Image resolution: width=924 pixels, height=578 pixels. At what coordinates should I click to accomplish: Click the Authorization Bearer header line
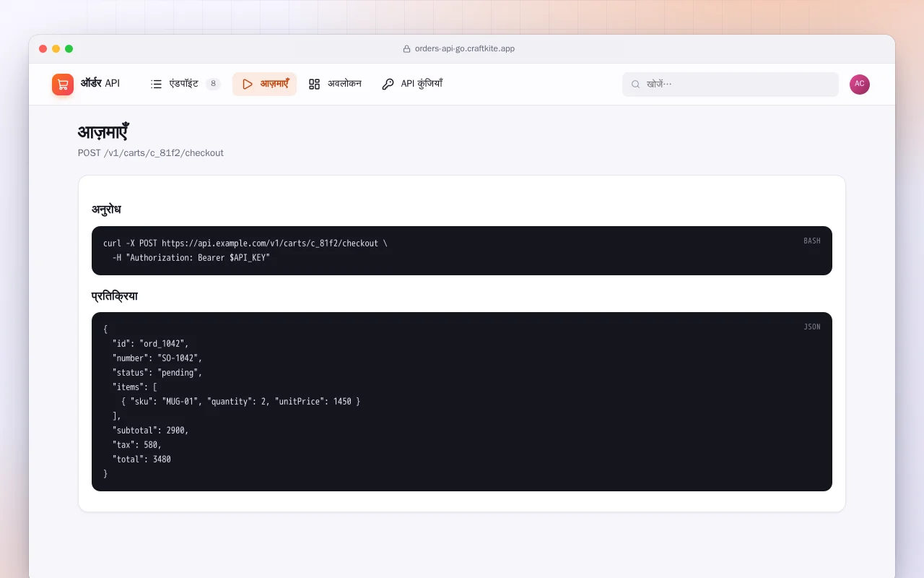click(191, 258)
